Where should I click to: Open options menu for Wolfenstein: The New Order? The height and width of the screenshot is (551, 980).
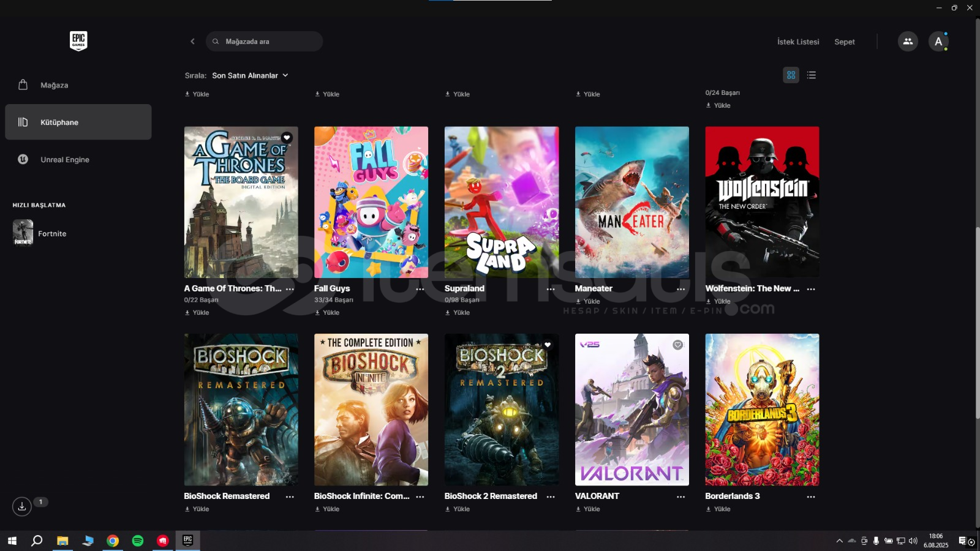(811, 289)
